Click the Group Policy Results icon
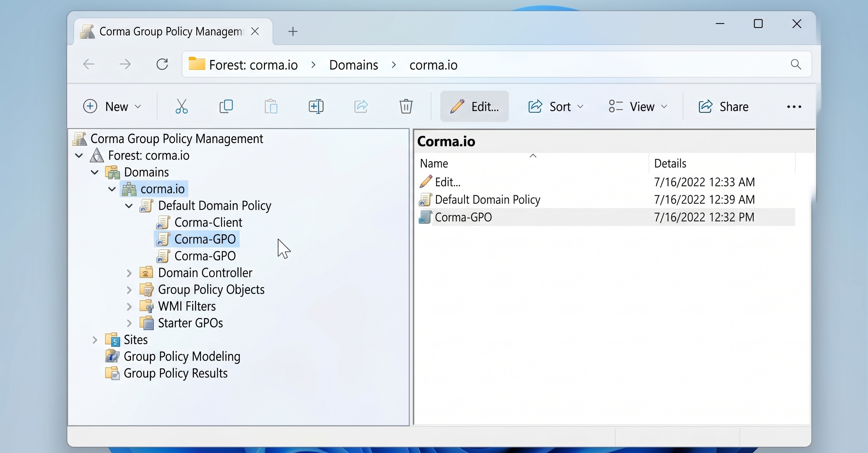Screen dimensions: 868x453 click(112, 373)
